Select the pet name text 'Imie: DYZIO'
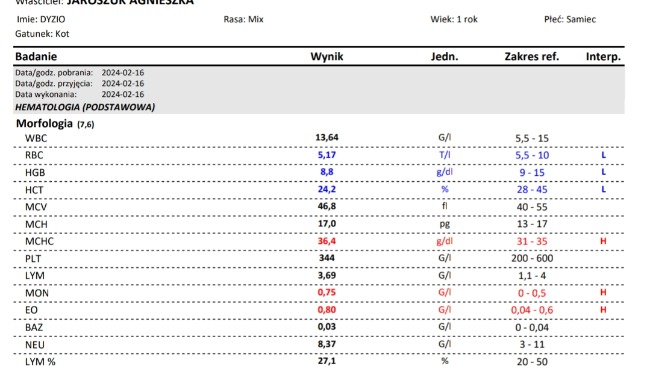 pyautogui.click(x=41, y=19)
